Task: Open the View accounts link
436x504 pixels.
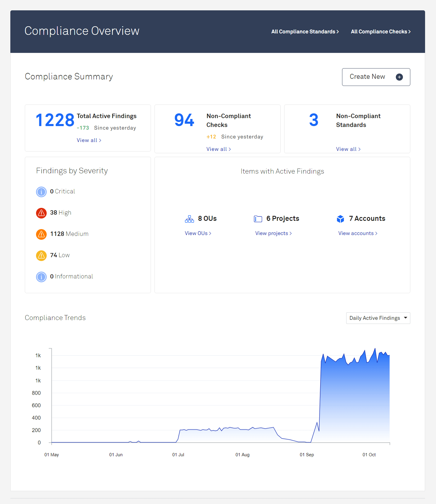Action: point(358,233)
